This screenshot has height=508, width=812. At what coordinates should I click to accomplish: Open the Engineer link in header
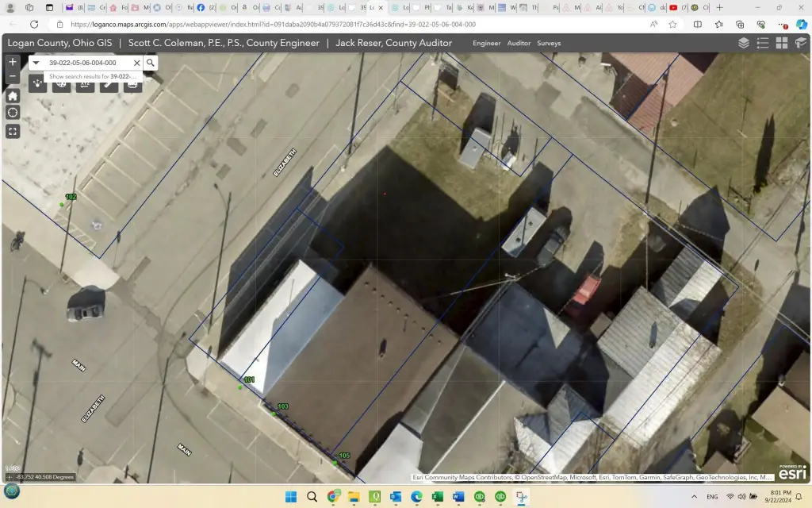(486, 43)
